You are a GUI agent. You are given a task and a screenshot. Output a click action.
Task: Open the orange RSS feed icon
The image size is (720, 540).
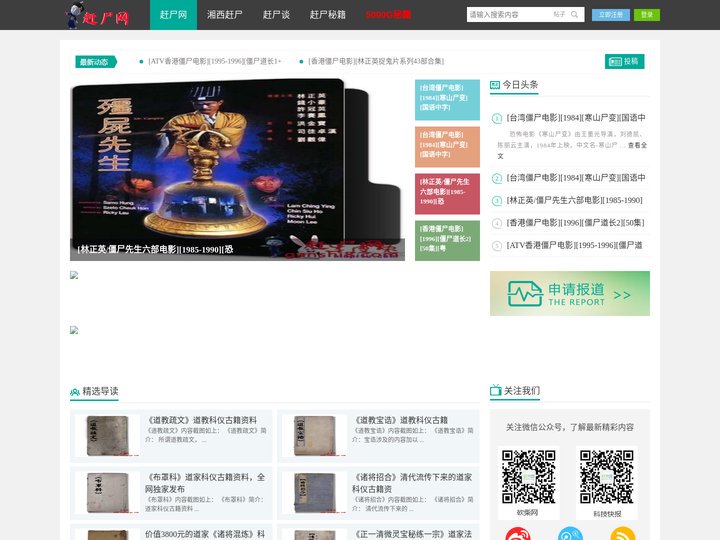[x=623, y=534]
